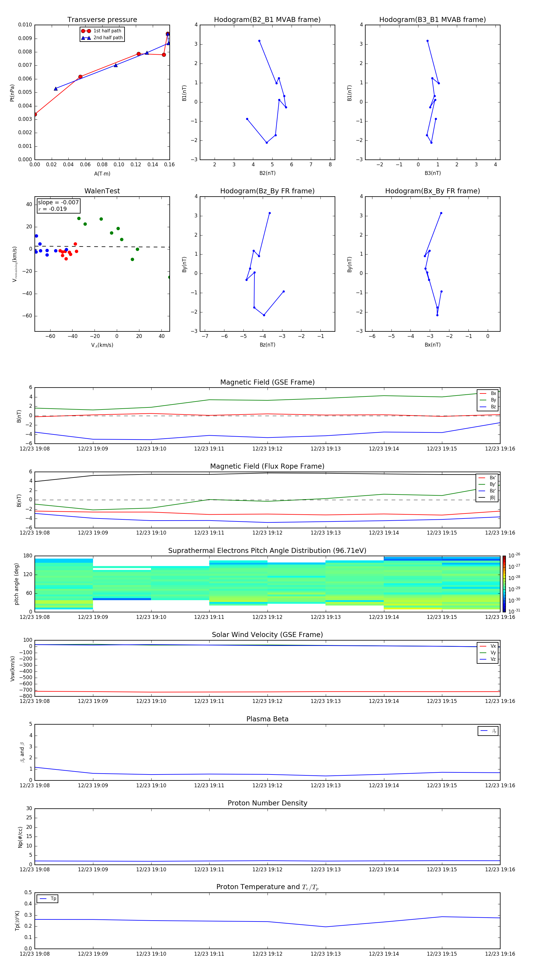Click the |B| legend entry in flux rope plot
This screenshot has width=535, height=980.
pos(487,498)
